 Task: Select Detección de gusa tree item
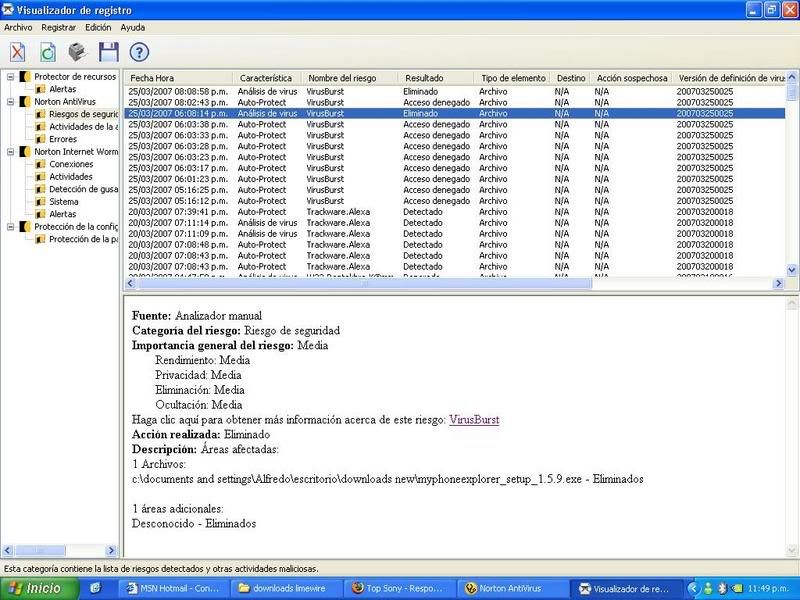pyautogui.click(x=83, y=189)
